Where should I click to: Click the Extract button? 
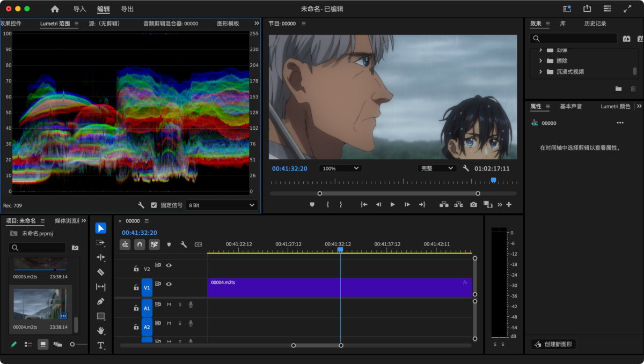point(458,204)
